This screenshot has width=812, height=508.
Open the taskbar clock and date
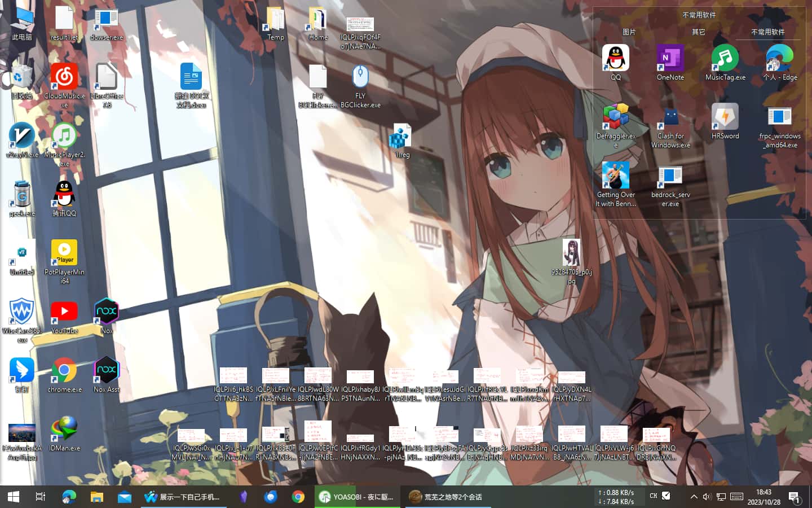click(764, 497)
